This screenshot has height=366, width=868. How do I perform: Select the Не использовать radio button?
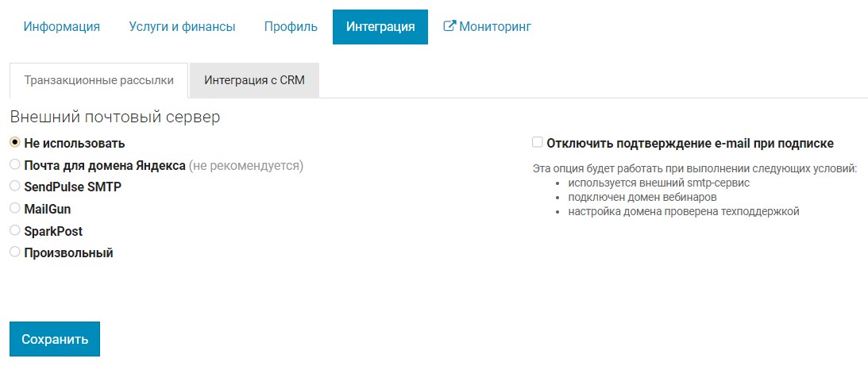coord(15,142)
